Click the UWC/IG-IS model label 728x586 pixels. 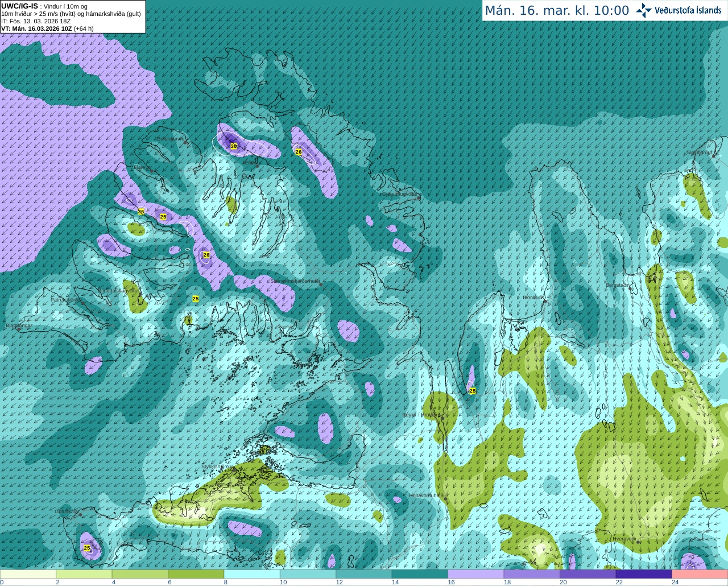pyautogui.click(x=20, y=6)
